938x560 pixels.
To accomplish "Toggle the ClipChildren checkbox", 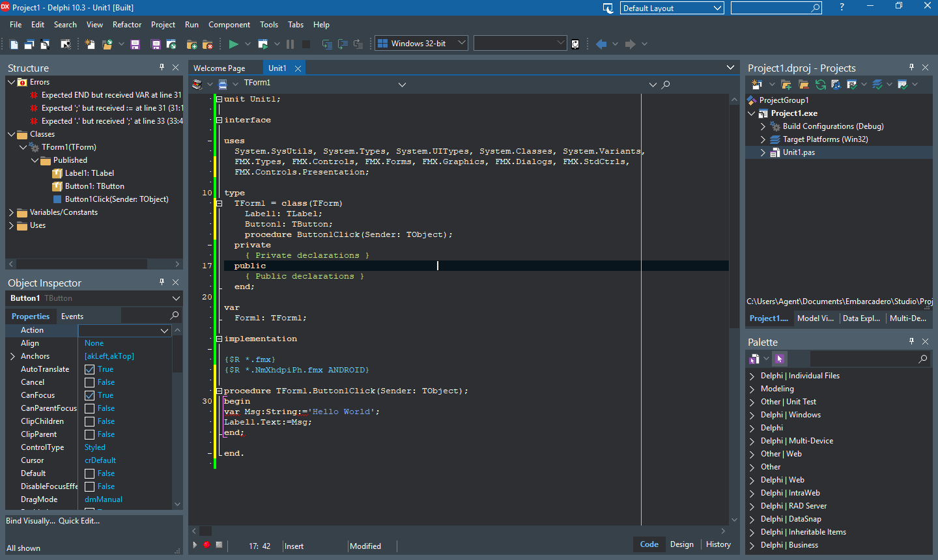I will point(90,421).
